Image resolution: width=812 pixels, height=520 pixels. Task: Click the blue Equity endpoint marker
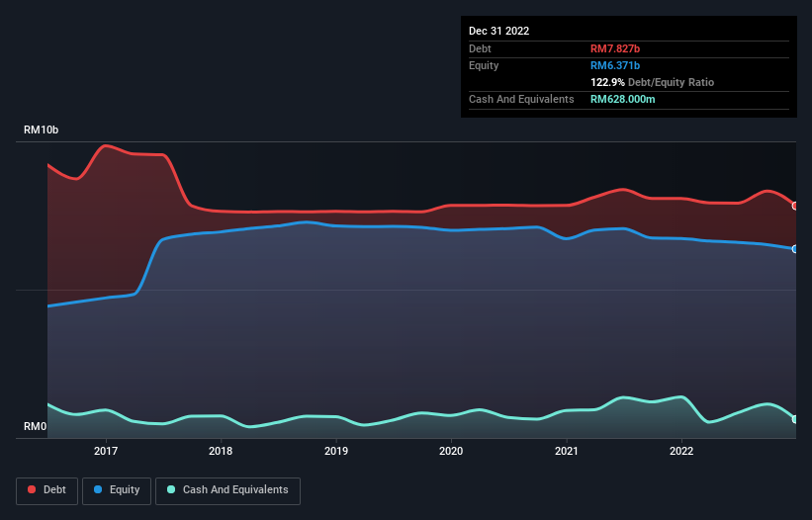[795, 249]
